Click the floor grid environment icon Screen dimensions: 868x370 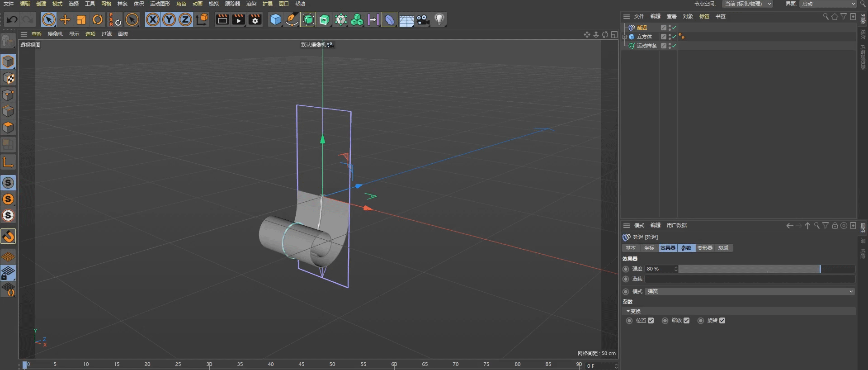pos(406,20)
